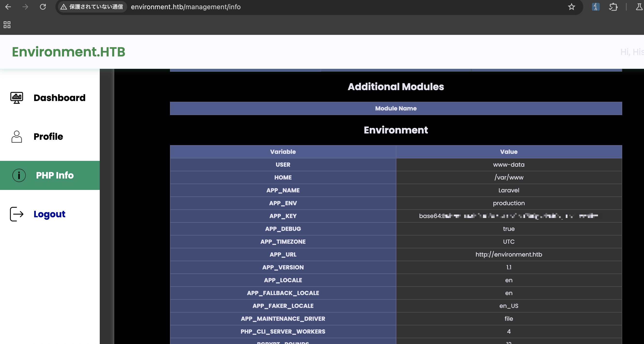This screenshot has height=344, width=644.
Task: Open the Dashboard menu item
Action: point(60,98)
